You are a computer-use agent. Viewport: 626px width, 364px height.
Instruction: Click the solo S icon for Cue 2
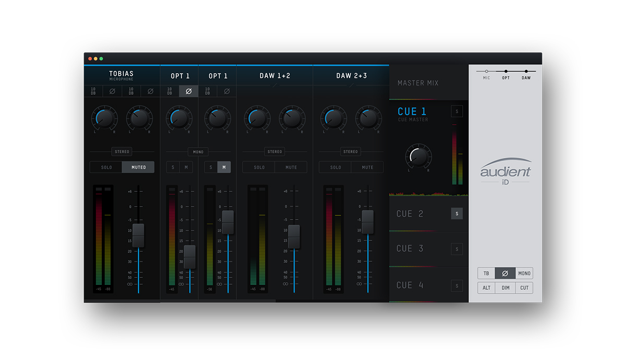coord(456,213)
